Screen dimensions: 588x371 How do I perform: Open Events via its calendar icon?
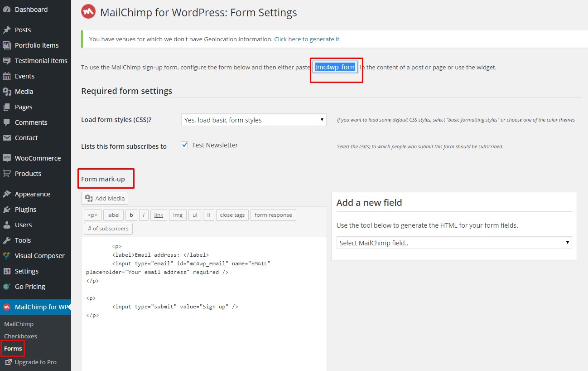(7, 76)
